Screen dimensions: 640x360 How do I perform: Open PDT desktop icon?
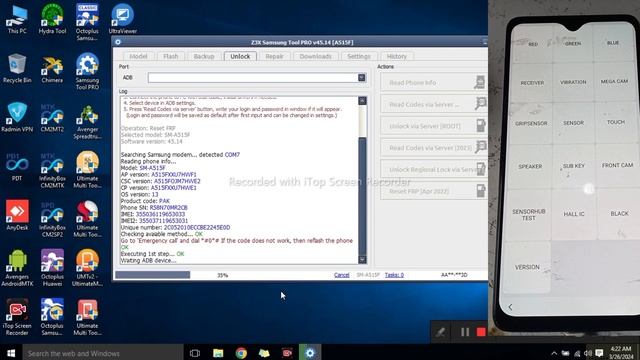[x=17, y=167]
